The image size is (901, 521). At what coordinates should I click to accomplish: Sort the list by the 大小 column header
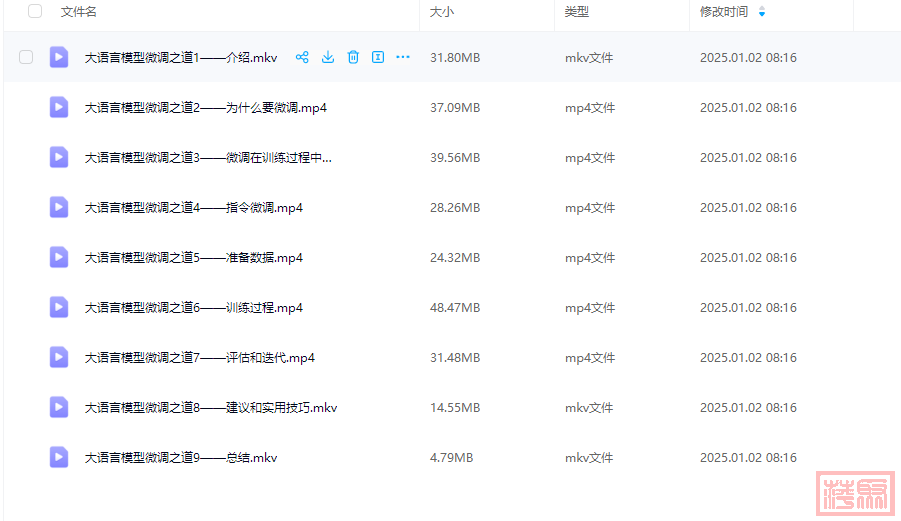coord(441,12)
